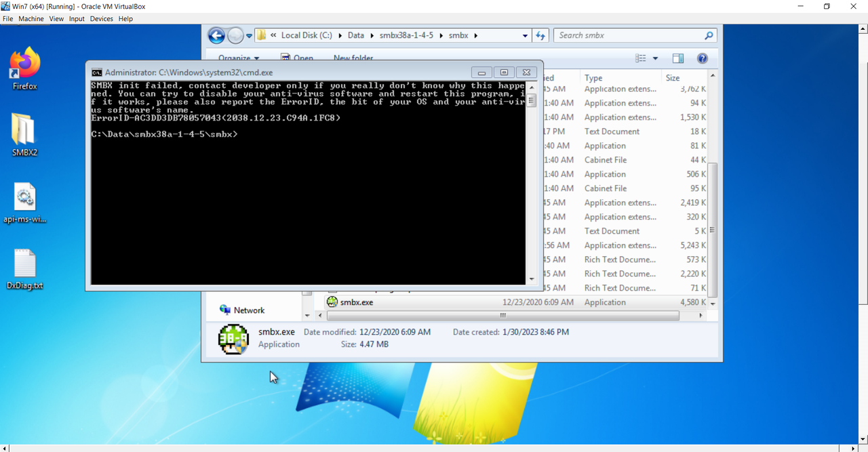Open Explorer help via question mark icon

pyautogui.click(x=703, y=58)
